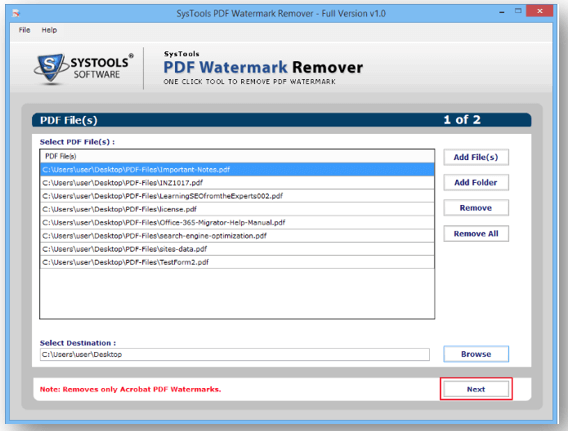Click the app icon in title bar
This screenshot has width=568, height=431.
click(16, 14)
